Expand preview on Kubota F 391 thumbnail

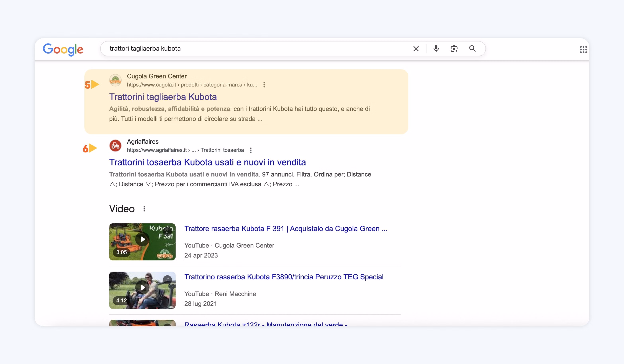[x=168, y=231]
